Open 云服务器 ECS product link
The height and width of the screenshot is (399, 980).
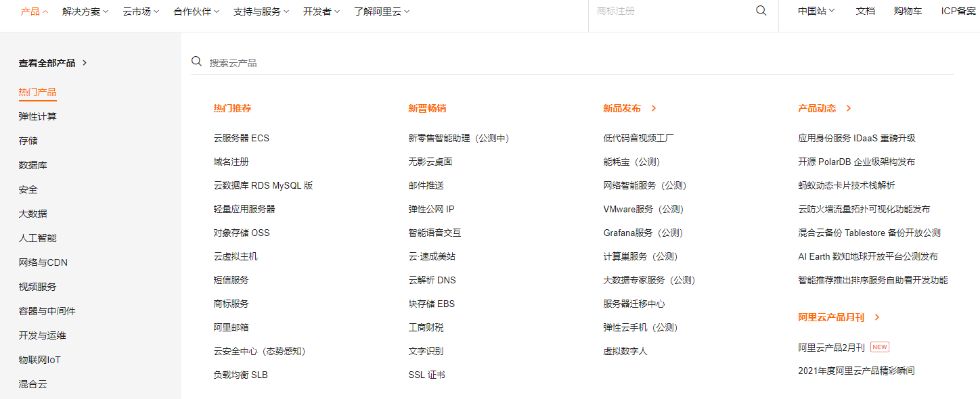point(242,138)
